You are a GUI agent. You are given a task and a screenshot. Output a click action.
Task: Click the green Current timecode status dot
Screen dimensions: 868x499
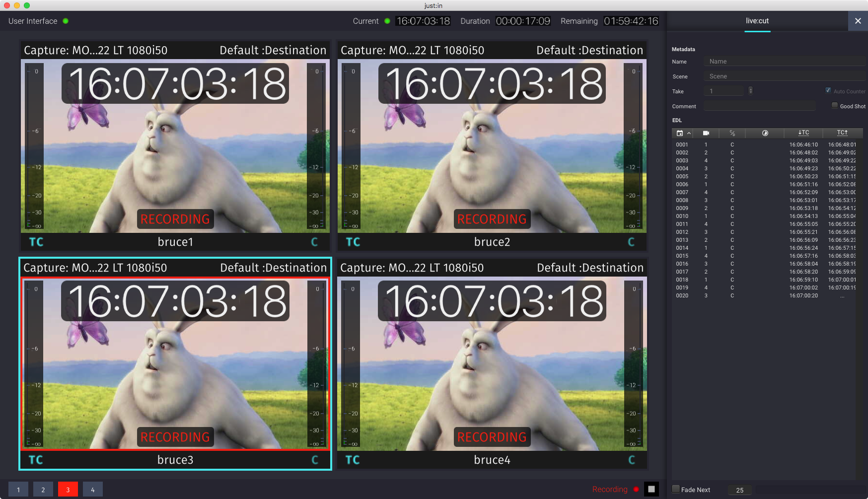(387, 21)
